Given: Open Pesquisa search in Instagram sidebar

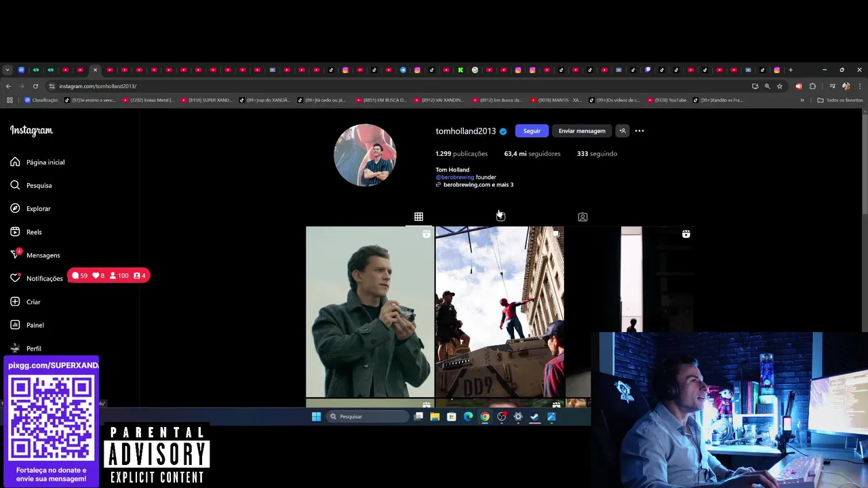Looking at the screenshot, I should click(x=31, y=185).
